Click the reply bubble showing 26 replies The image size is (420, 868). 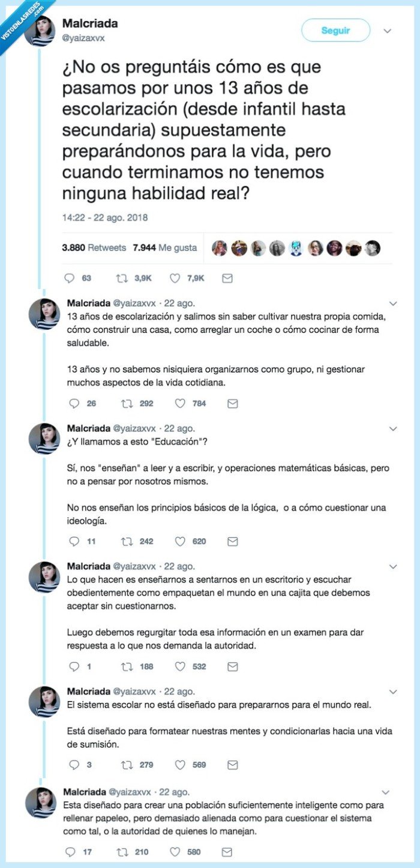coord(74,403)
